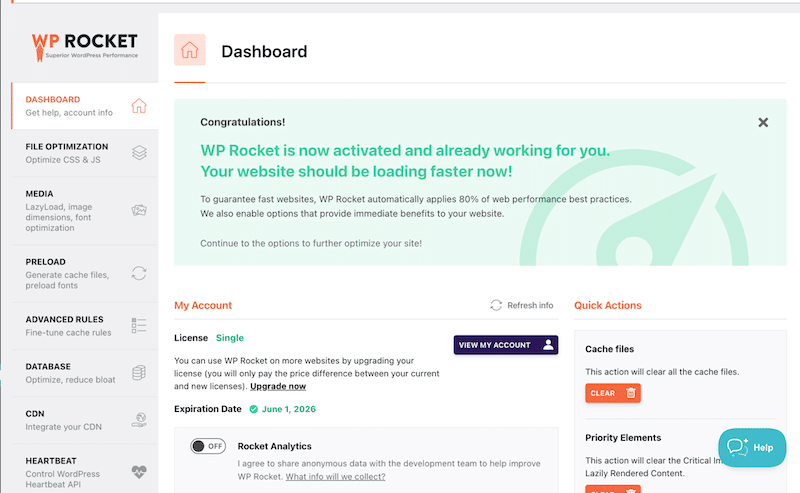The height and width of the screenshot is (493, 800).
Task: Click the orange home icon beside Dashboard title
Action: click(x=190, y=50)
